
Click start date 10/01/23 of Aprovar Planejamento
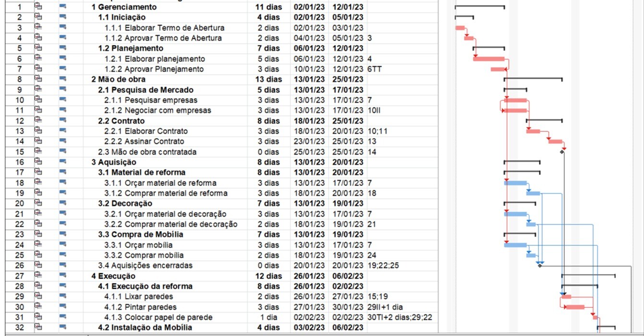pyautogui.click(x=310, y=69)
